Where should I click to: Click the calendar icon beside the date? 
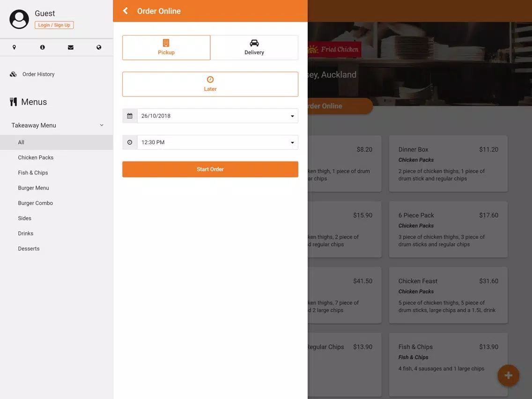(x=130, y=116)
